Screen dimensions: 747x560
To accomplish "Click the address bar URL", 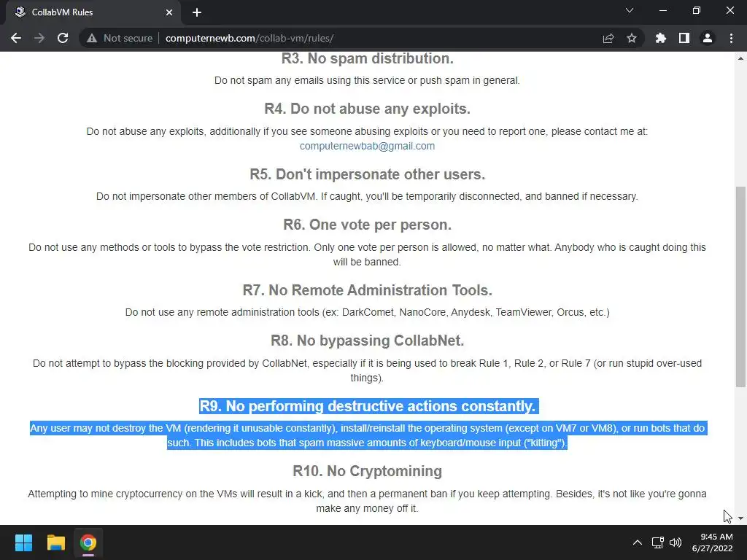I will [249, 38].
